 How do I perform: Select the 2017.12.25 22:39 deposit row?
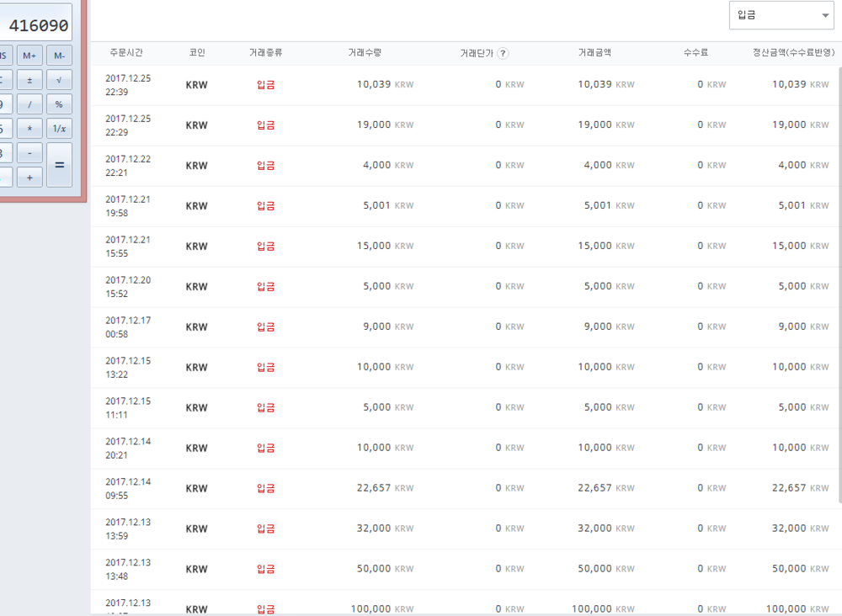(463, 85)
